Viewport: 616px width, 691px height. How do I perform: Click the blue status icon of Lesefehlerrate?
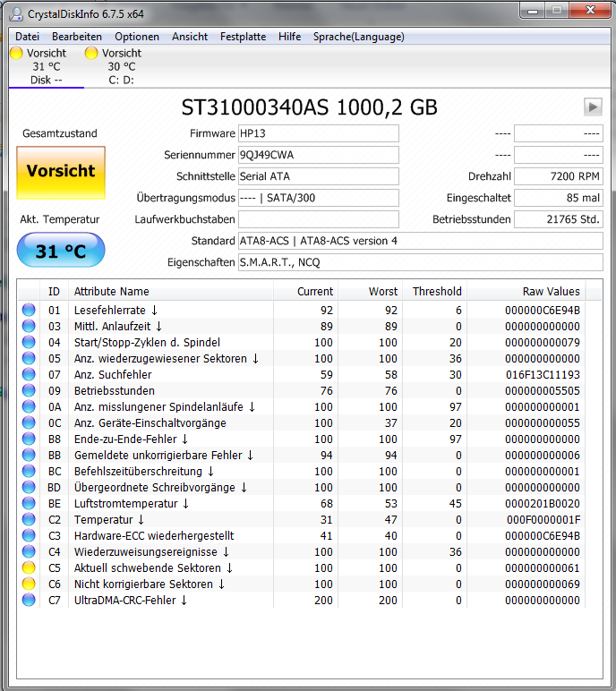29,310
